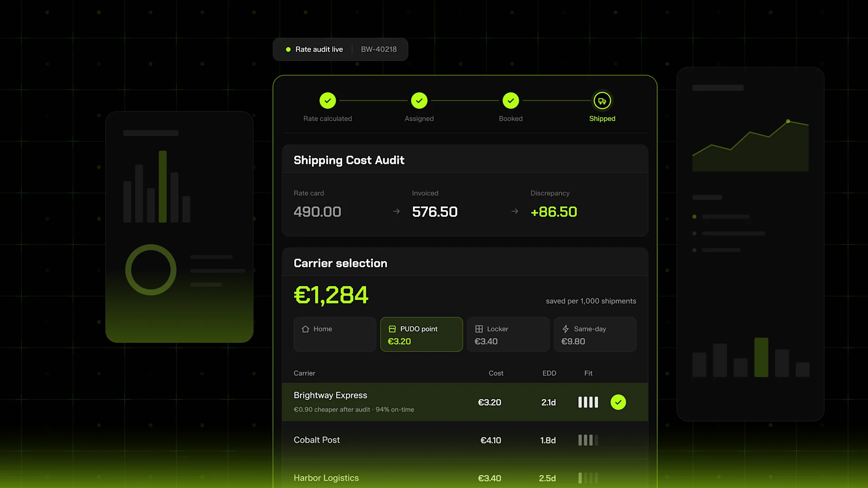The height and width of the screenshot is (488, 868).
Task: Click Cobalt Post fit bars indicator
Action: click(588, 440)
